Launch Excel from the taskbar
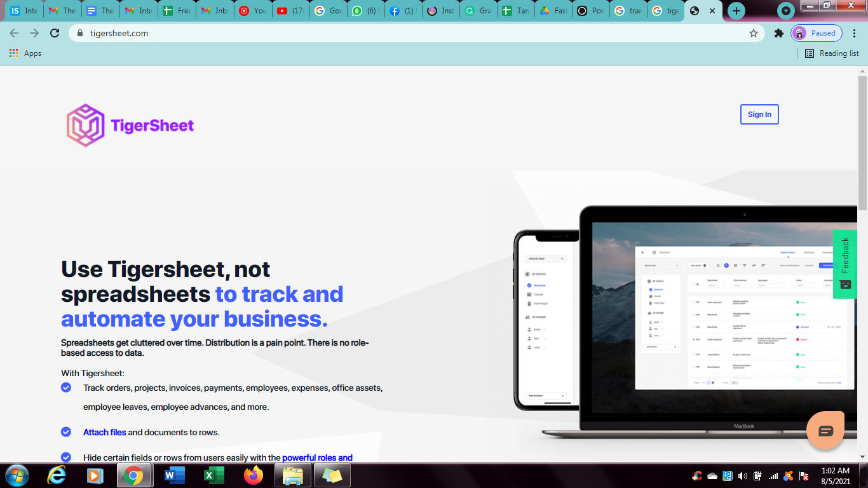The image size is (868, 488). click(x=213, y=475)
